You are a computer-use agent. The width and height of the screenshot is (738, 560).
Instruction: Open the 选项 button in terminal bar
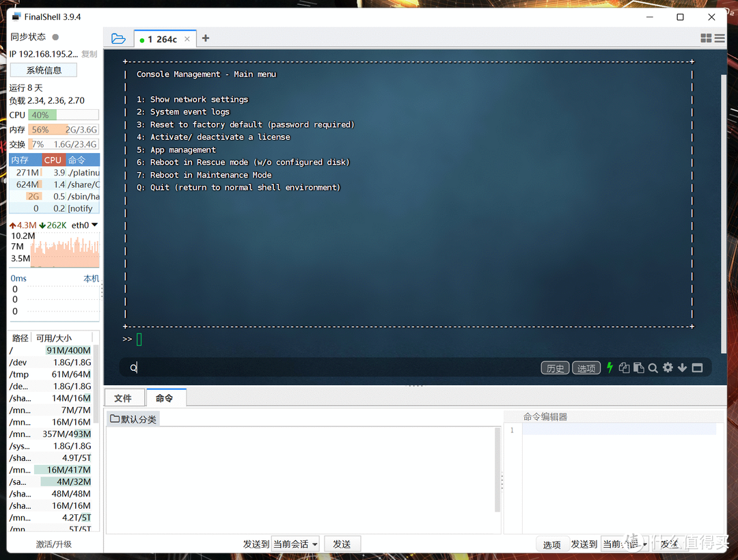[x=586, y=368]
